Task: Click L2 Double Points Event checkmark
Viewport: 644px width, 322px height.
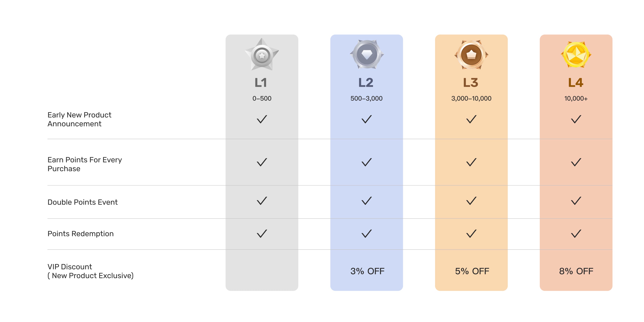Action: pos(366,201)
